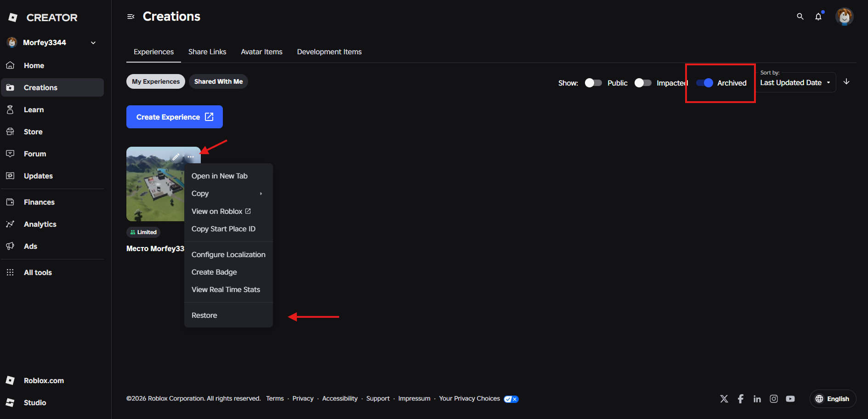Click the pencil edit icon on experience card
The height and width of the screenshot is (419, 868).
tap(176, 157)
